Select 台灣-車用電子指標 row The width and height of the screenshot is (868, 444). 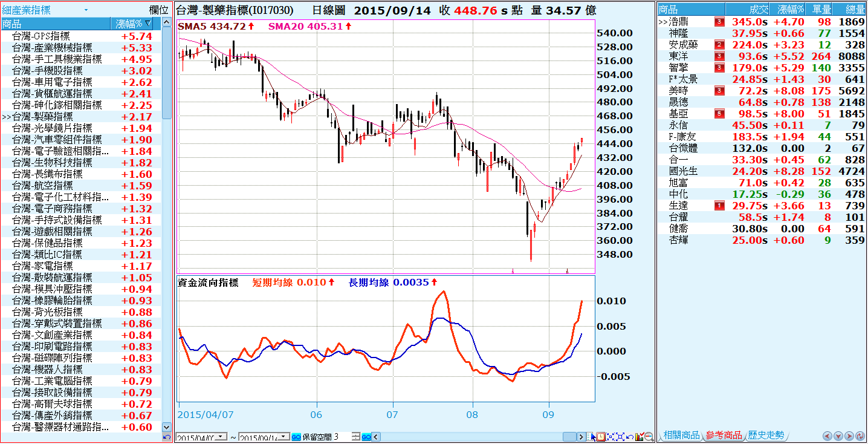pos(81,82)
